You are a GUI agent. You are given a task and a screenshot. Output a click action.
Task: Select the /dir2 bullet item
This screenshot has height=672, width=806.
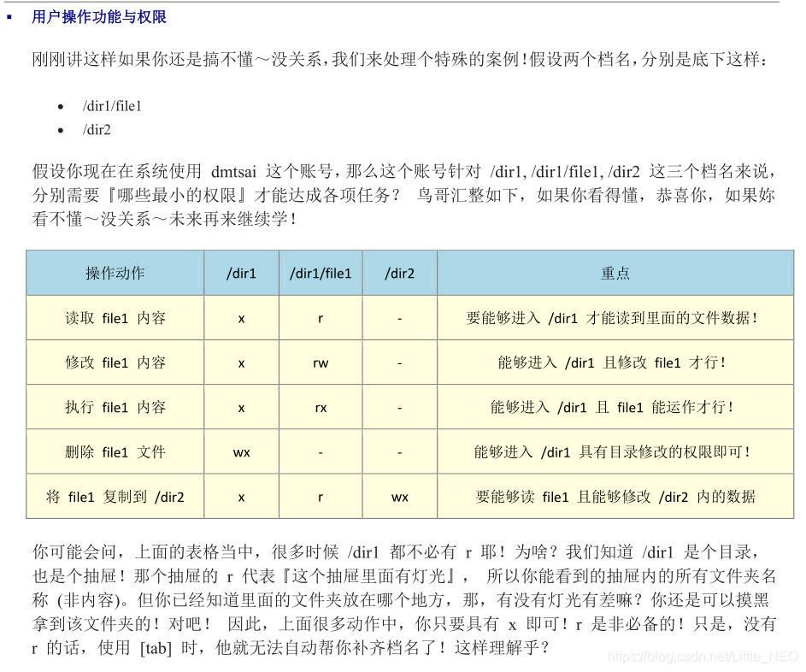97,130
